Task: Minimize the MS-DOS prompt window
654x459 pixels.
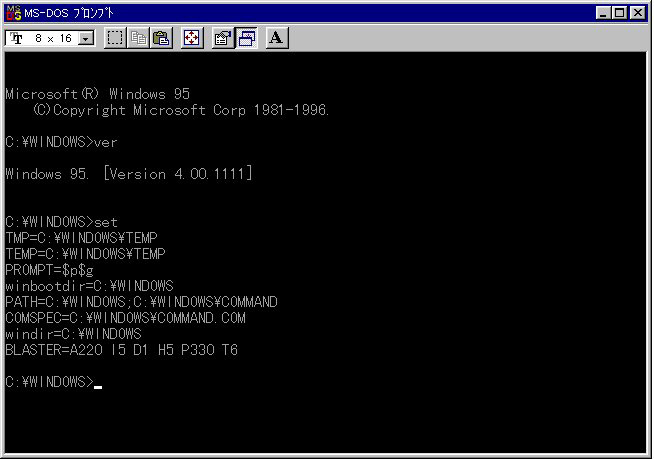Action: [x=602, y=13]
